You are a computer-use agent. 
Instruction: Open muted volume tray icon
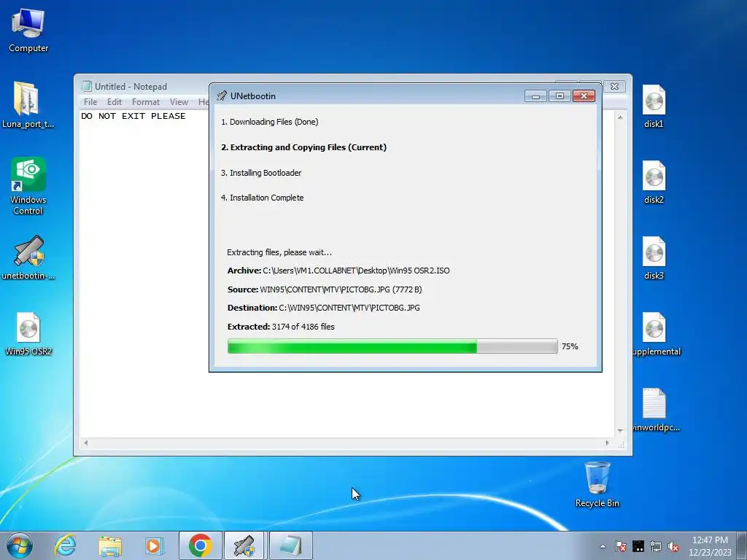673,546
